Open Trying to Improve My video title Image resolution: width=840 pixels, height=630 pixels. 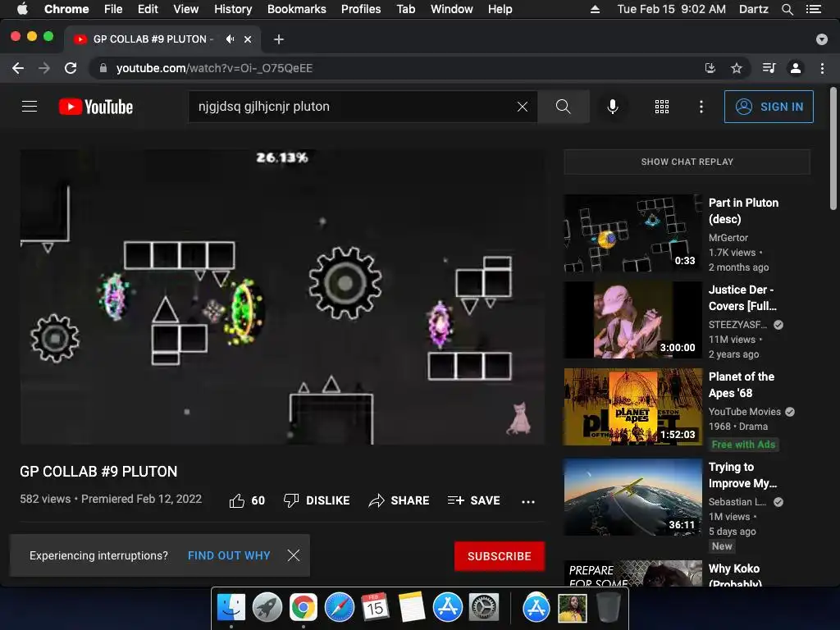[742, 475]
